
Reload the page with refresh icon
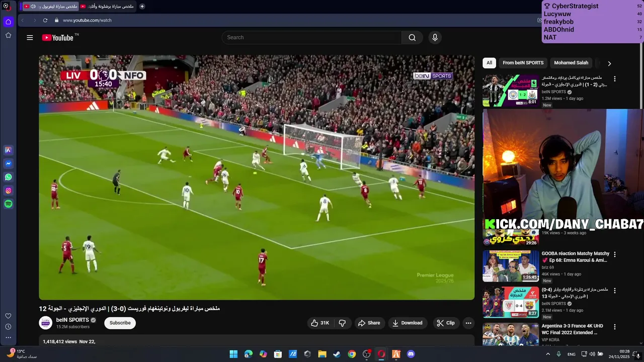tap(45, 20)
